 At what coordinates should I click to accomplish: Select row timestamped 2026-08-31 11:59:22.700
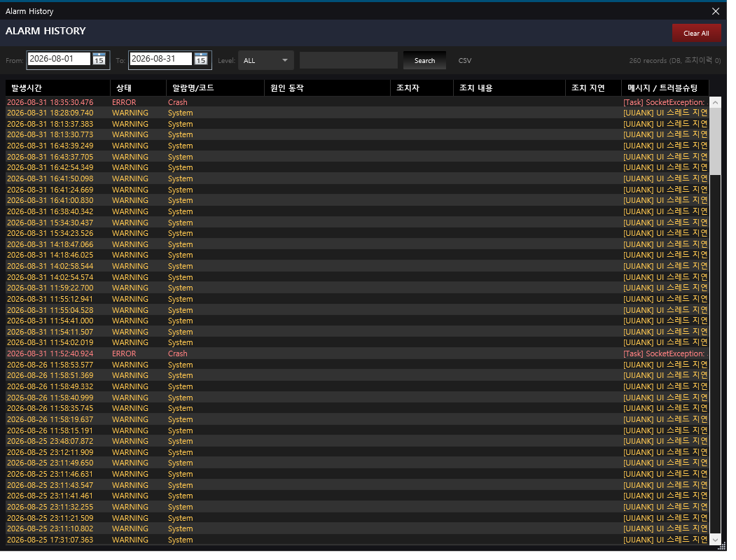[357, 288]
